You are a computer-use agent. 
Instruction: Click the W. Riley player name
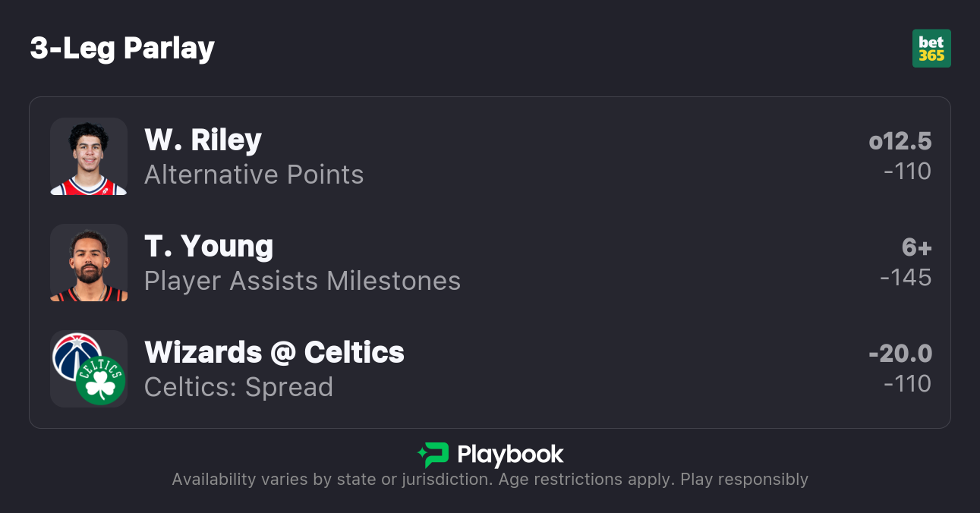203,140
